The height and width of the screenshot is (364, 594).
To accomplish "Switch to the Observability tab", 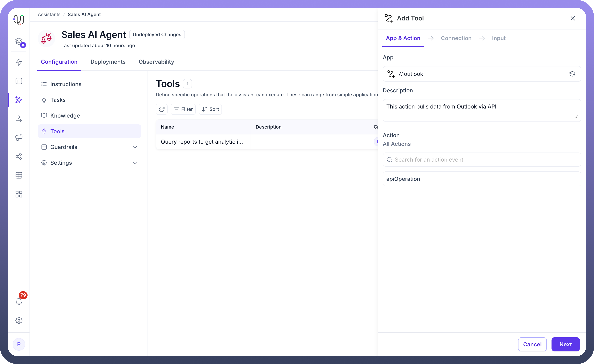I will (x=156, y=62).
